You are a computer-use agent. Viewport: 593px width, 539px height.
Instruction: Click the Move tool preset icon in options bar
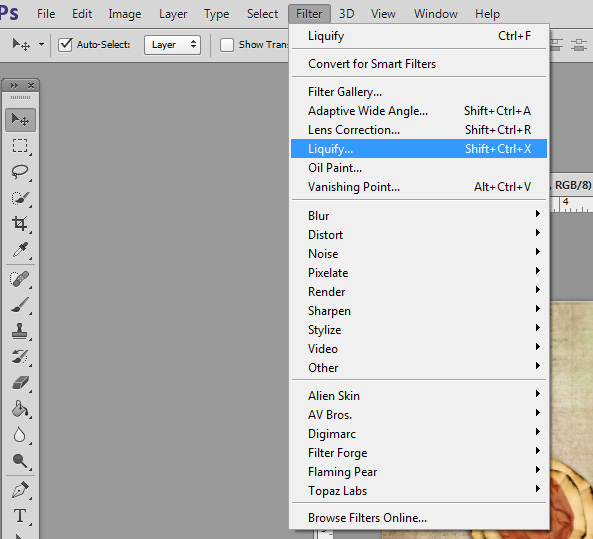21,45
